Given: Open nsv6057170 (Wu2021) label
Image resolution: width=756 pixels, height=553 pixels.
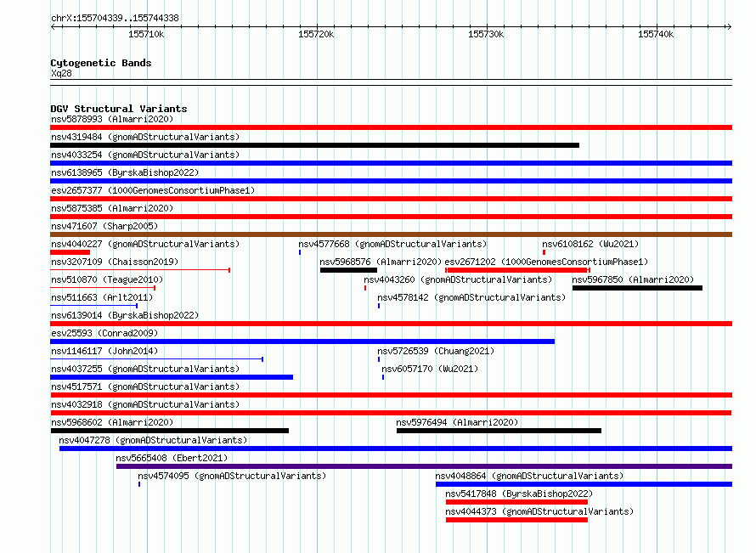Looking at the screenshot, I should [x=430, y=369].
